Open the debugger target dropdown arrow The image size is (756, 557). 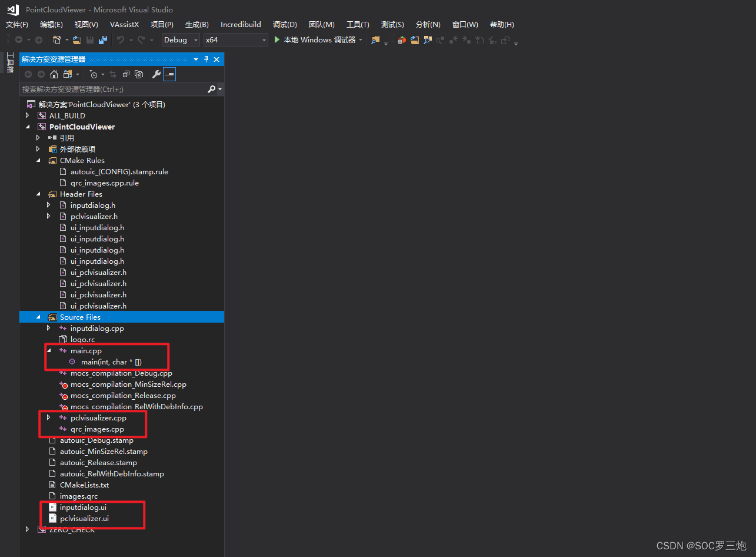point(361,40)
